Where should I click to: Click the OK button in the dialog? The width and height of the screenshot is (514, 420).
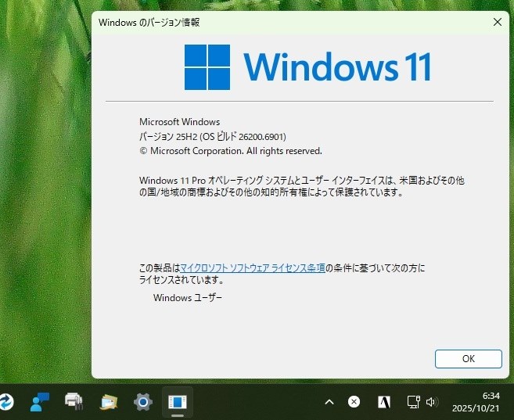click(x=468, y=359)
